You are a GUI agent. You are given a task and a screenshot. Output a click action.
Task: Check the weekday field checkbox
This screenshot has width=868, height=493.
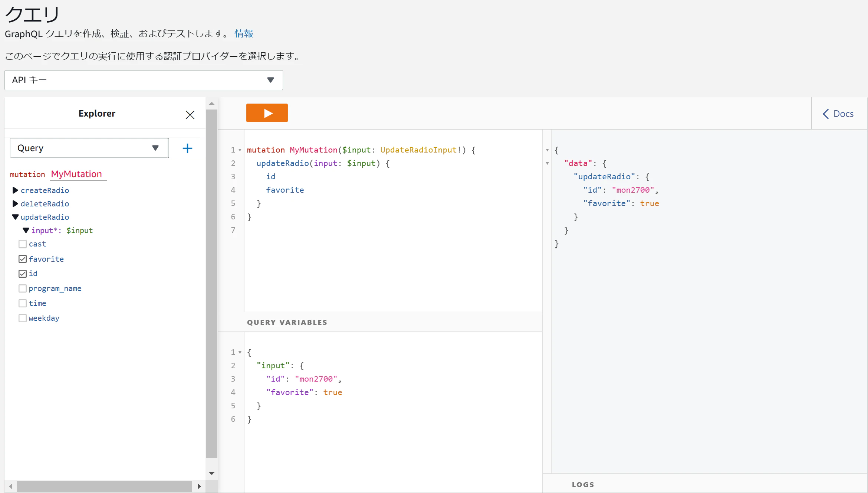click(x=23, y=318)
